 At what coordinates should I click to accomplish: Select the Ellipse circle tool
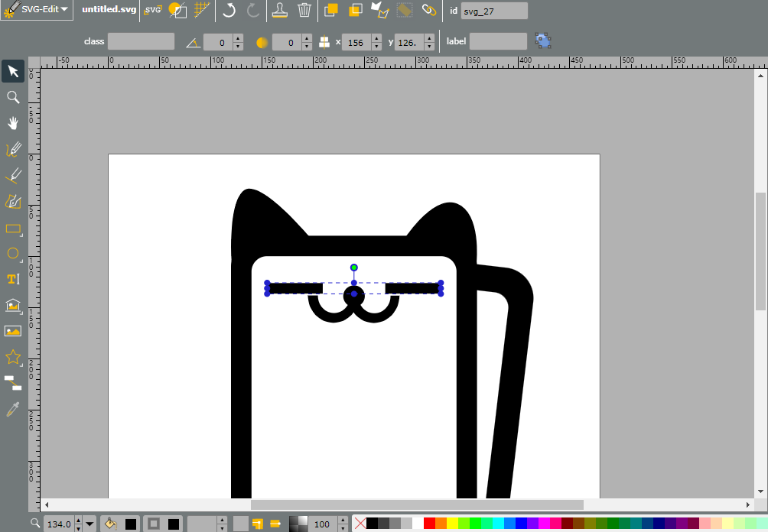click(x=13, y=254)
